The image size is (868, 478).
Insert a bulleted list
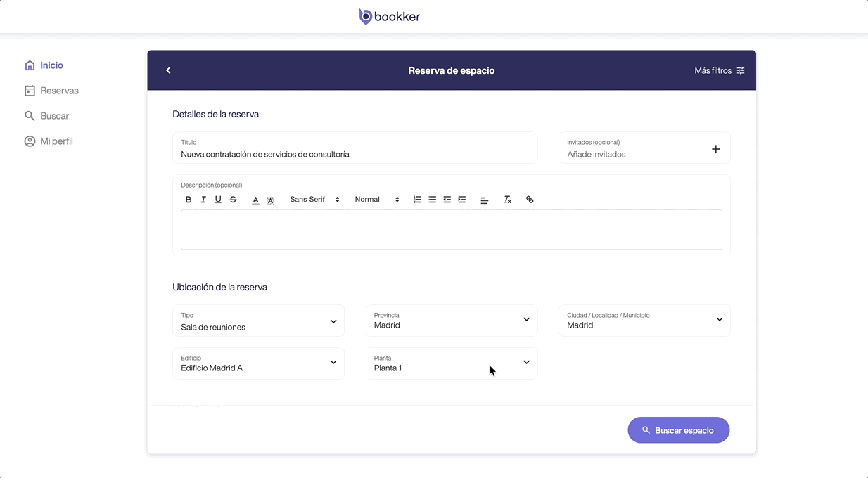(x=432, y=200)
